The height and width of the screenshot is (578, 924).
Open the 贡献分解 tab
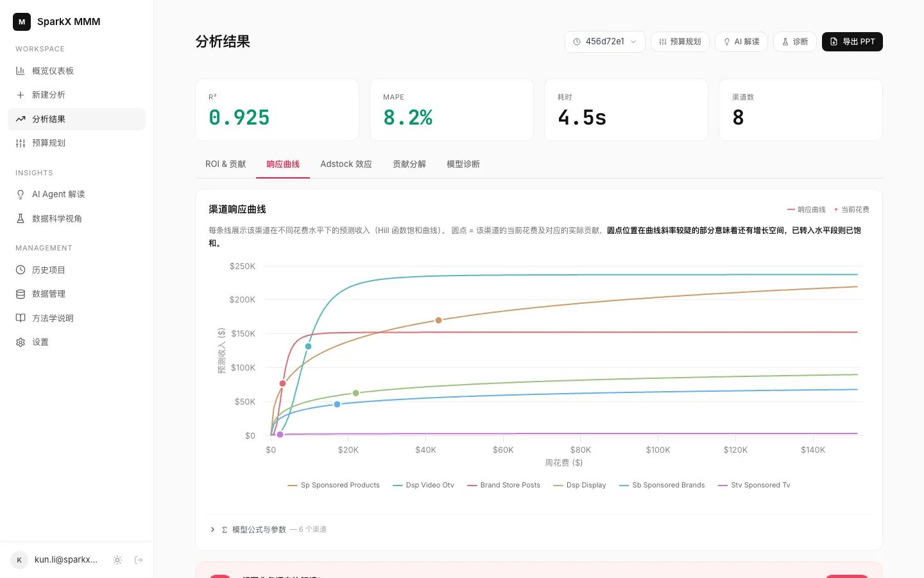tap(409, 164)
